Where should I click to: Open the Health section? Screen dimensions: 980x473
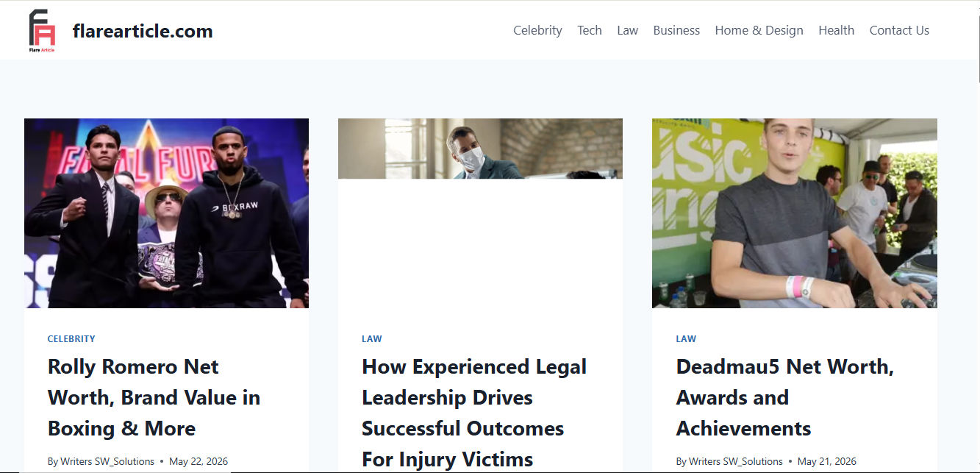[x=837, y=30]
